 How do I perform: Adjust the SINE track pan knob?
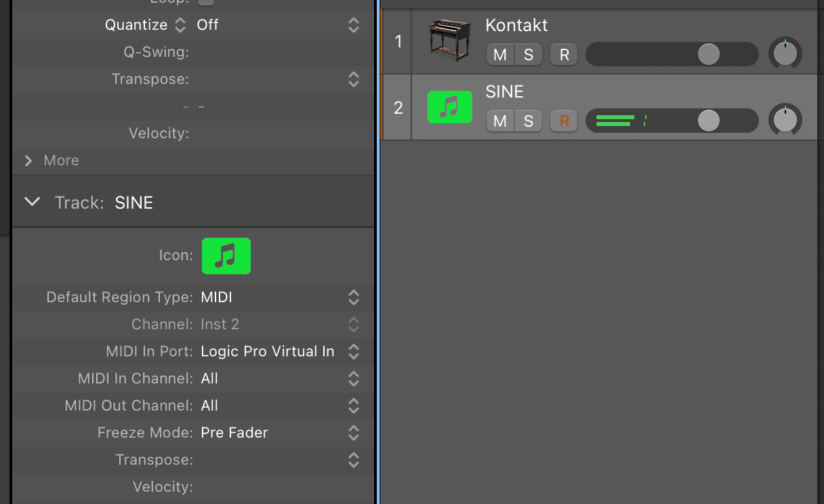coord(785,121)
